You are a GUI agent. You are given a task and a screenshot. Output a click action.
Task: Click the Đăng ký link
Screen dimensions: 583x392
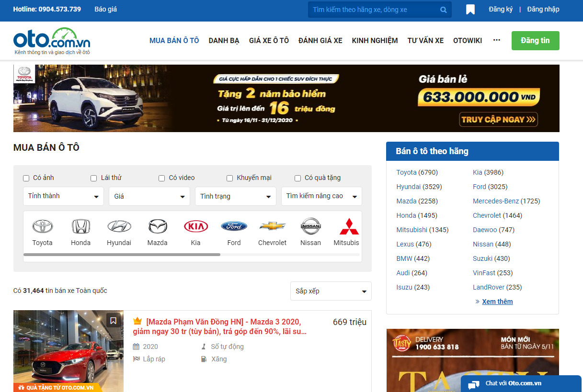pos(501,9)
